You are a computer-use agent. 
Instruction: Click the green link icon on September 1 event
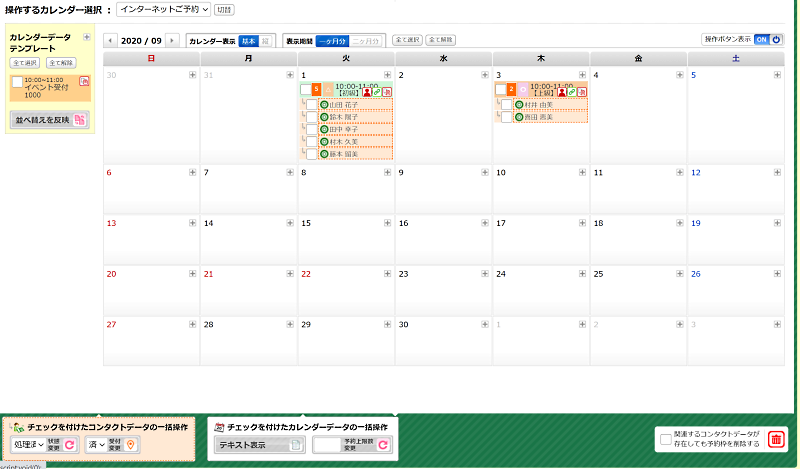(377, 92)
